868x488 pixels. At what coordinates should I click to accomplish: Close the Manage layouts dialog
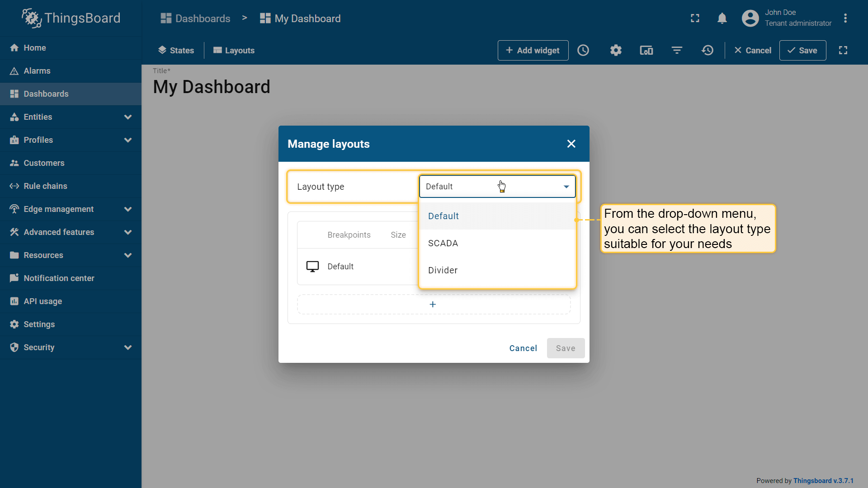[571, 144]
